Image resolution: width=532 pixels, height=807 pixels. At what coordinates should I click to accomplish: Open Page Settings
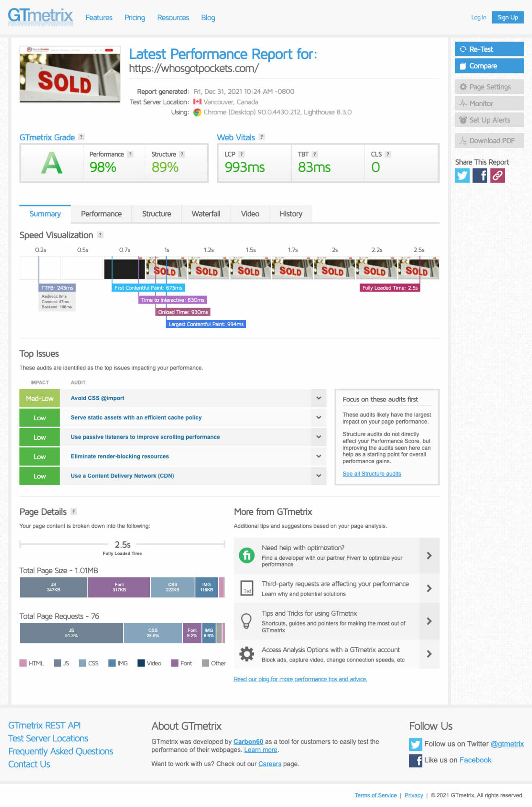[x=489, y=87]
